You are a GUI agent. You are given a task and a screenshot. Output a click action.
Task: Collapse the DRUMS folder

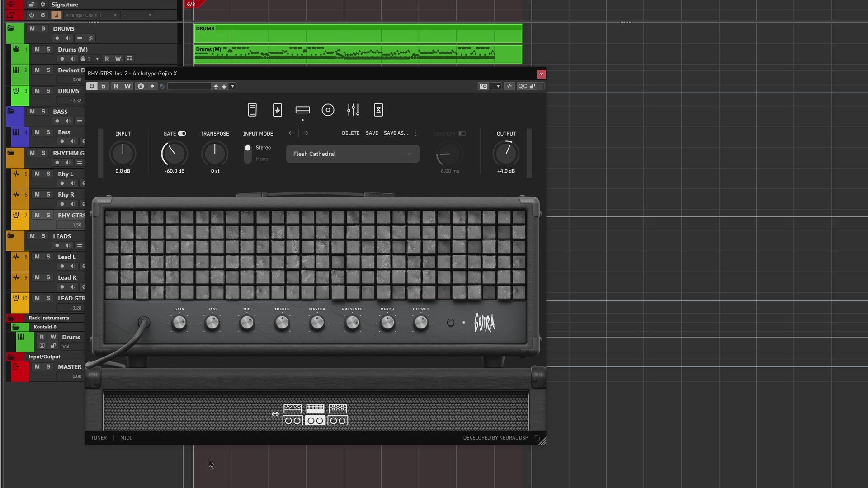11,28
